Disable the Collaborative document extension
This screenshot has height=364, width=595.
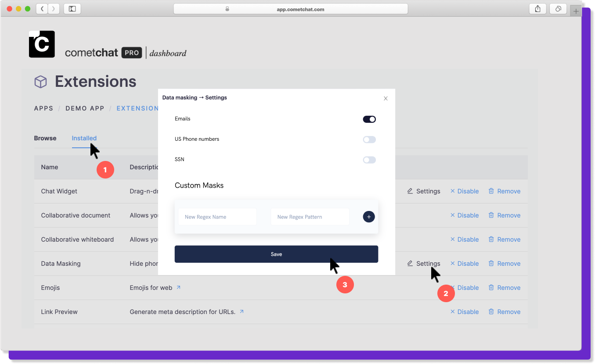465,215
